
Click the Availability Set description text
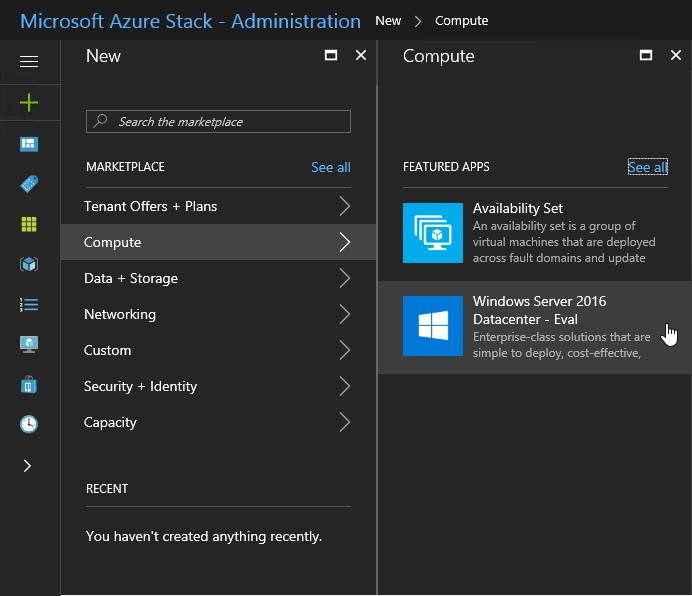click(x=564, y=242)
